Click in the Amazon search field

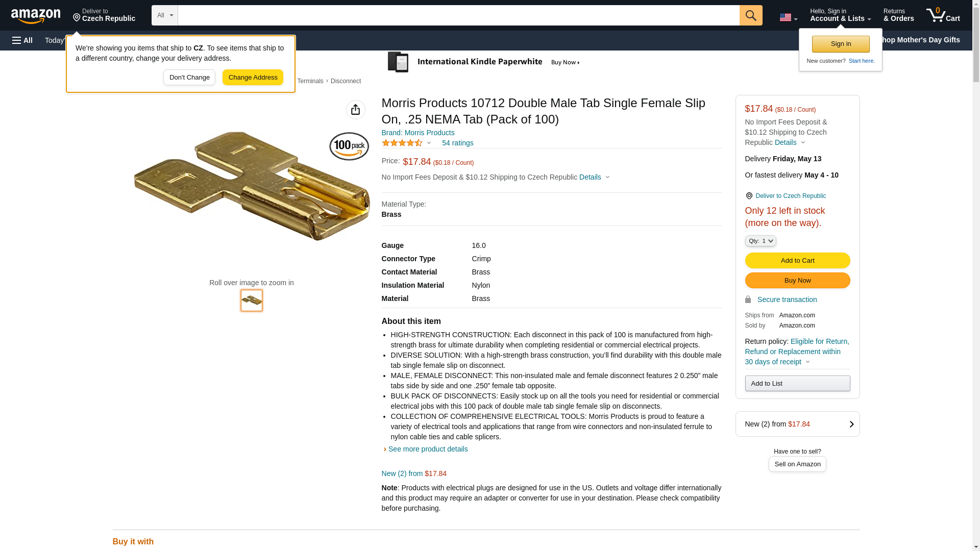point(458,15)
